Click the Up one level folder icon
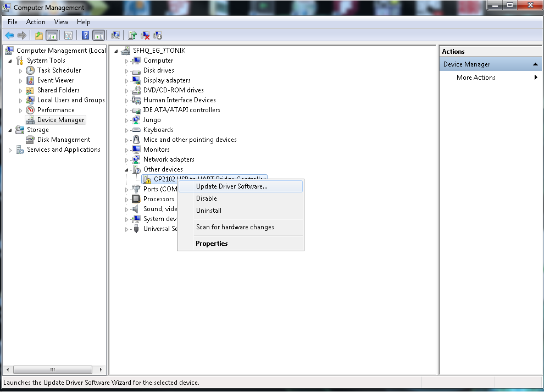 [x=39, y=35]
